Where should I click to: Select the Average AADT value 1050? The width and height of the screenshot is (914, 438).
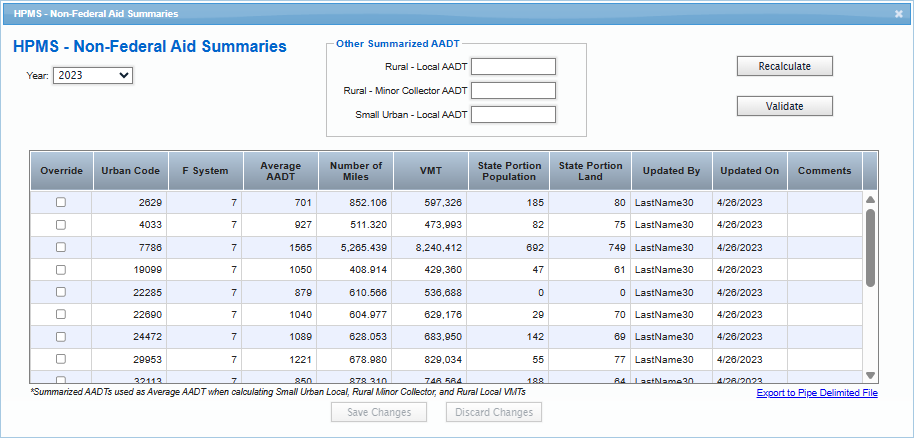(x=279, y=269)
